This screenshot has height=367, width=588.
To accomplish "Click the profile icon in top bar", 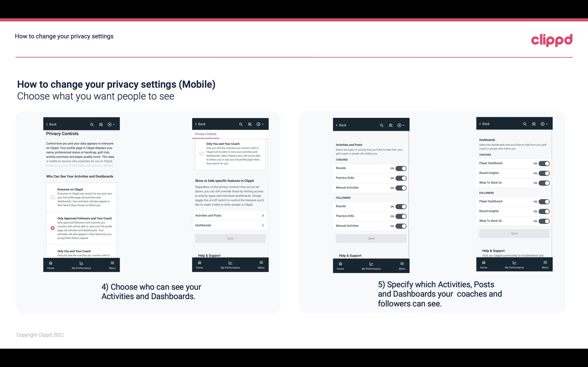I will click(x=101, y=124).
